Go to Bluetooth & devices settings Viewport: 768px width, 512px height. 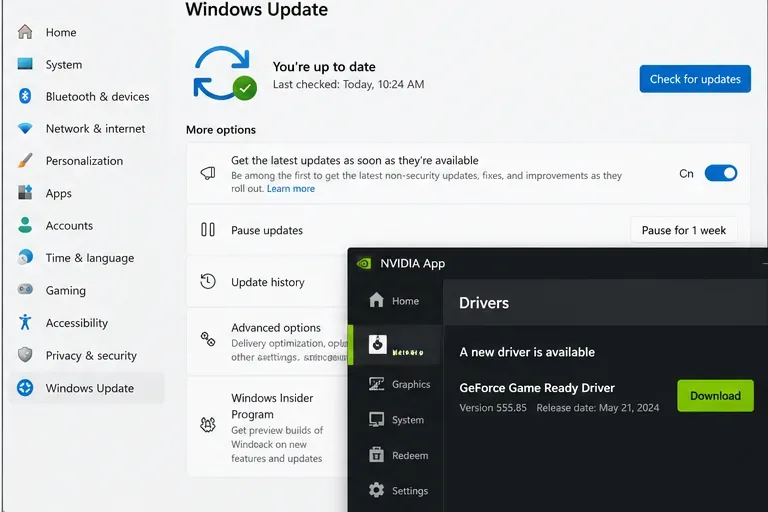[x=86, y=97]
